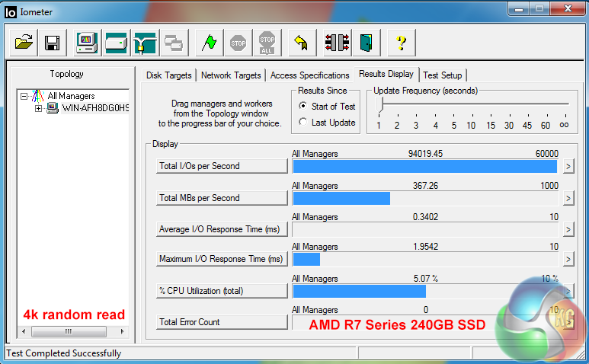Click 1.9542 maximum response value
Viewport: 589px width, 364px height.
pyautogui.click(x=425, y=247)
